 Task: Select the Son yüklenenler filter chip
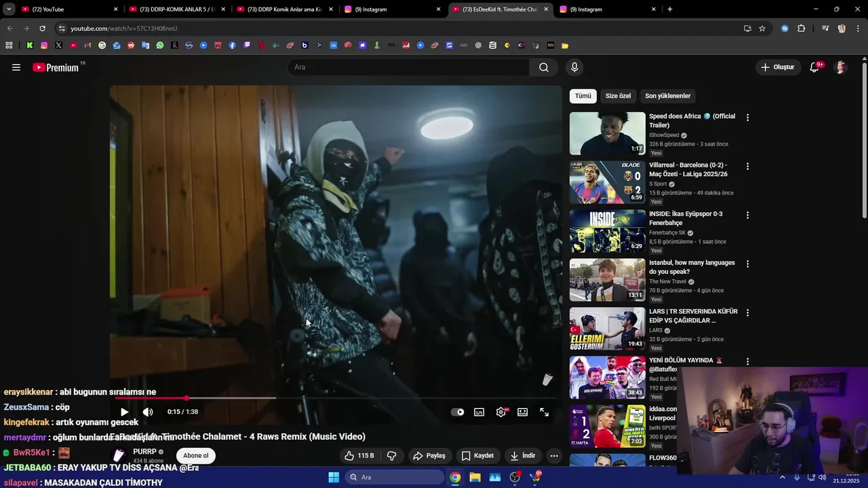click(668, 96)
